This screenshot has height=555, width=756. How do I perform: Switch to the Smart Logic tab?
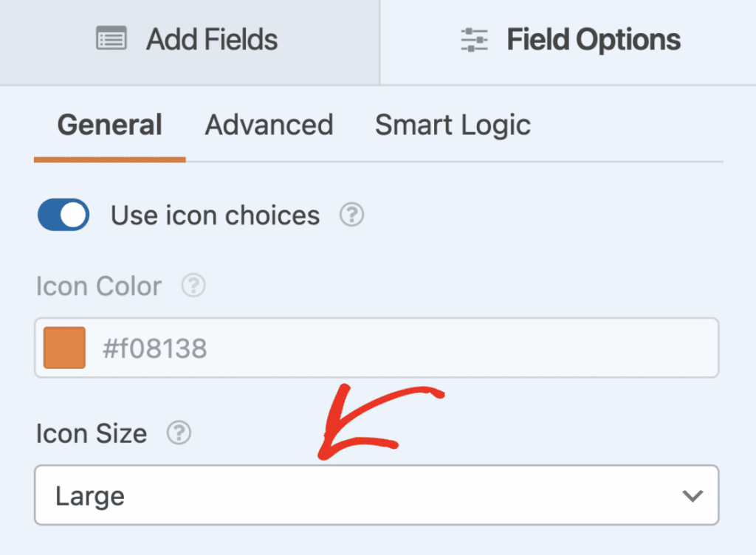pos(453,125)
